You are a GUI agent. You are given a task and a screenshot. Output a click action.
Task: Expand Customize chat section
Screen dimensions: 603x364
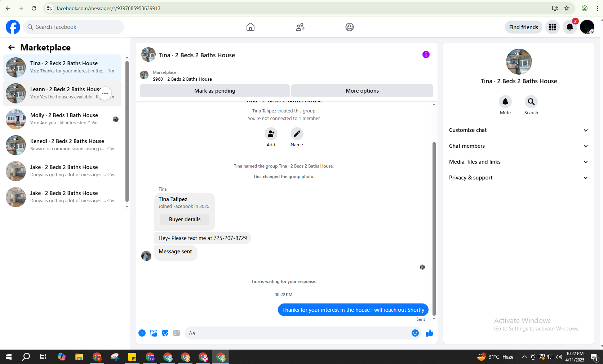(518, 130)
